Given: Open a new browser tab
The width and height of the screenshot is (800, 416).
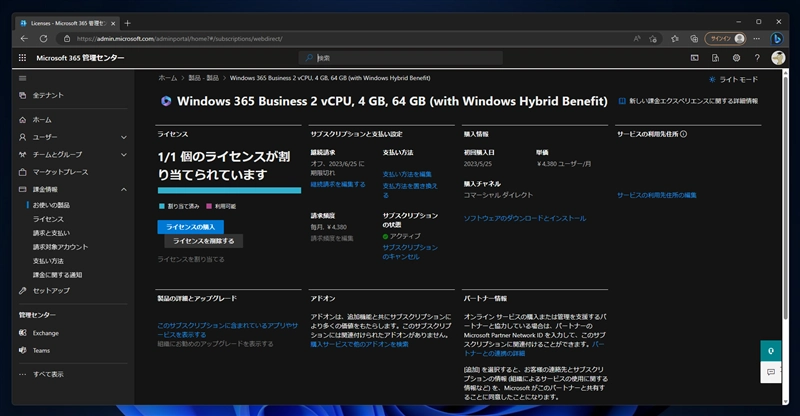Looking at the screenshot, I should [x=128, y=23].
